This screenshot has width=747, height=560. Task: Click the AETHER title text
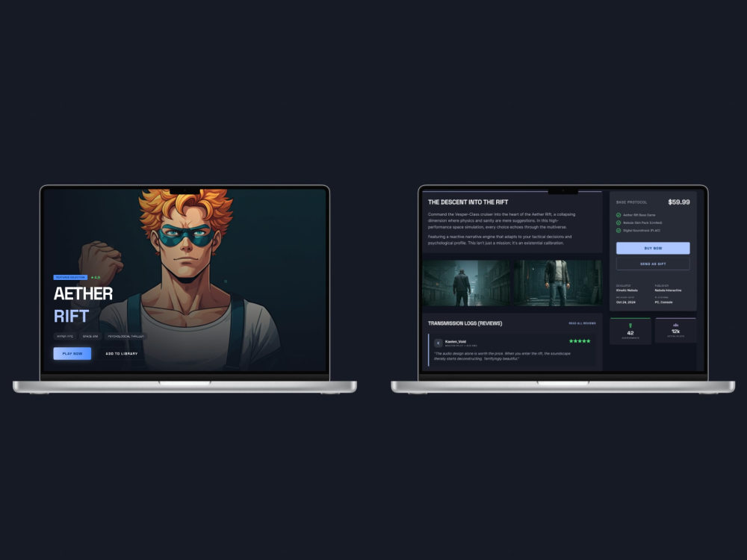click(84, 293)
